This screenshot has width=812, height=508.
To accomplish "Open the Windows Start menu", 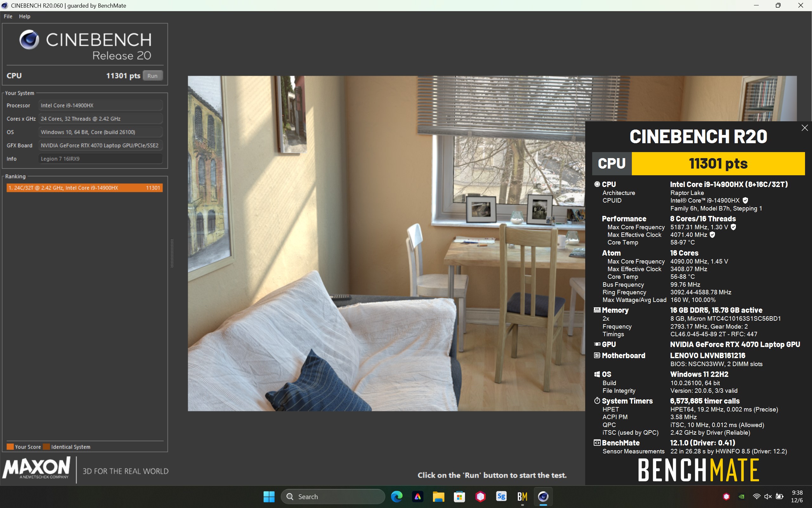I will 269,497.
